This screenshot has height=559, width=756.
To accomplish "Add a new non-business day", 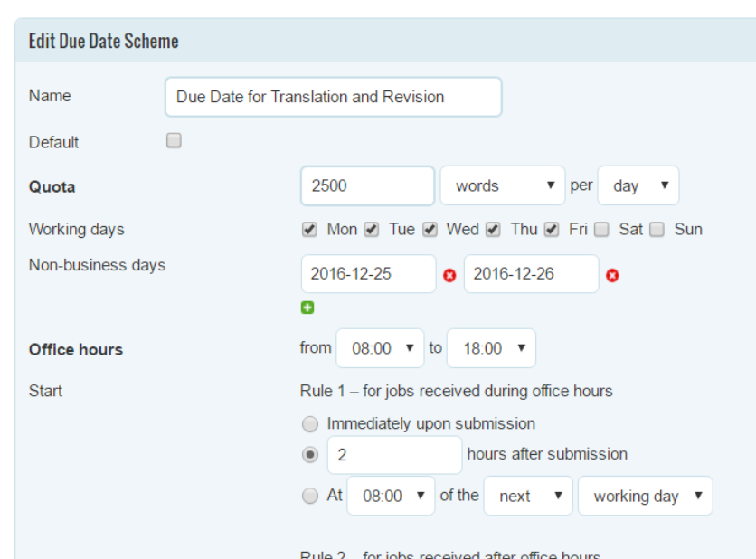I will (x=307, y=308).
